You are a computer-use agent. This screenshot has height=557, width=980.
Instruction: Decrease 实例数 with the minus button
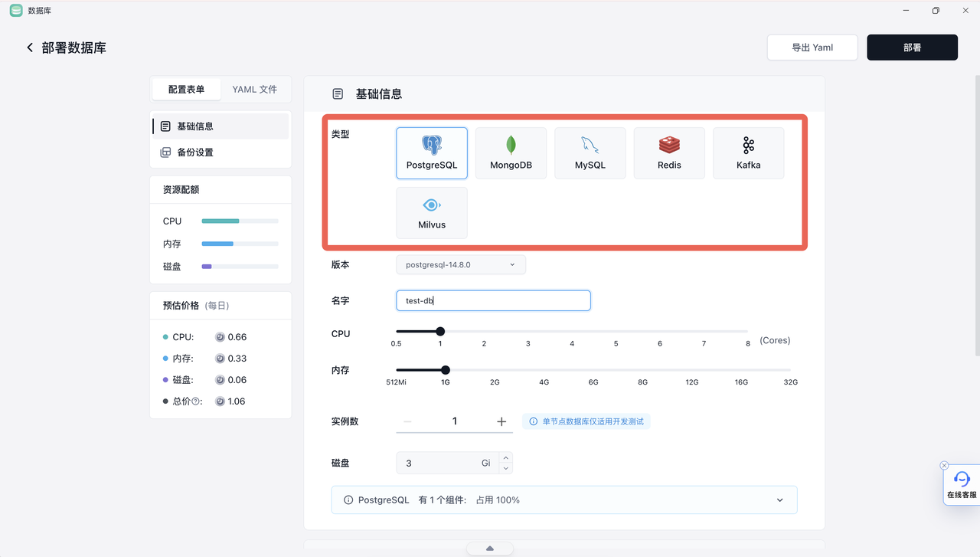(407, 421)
